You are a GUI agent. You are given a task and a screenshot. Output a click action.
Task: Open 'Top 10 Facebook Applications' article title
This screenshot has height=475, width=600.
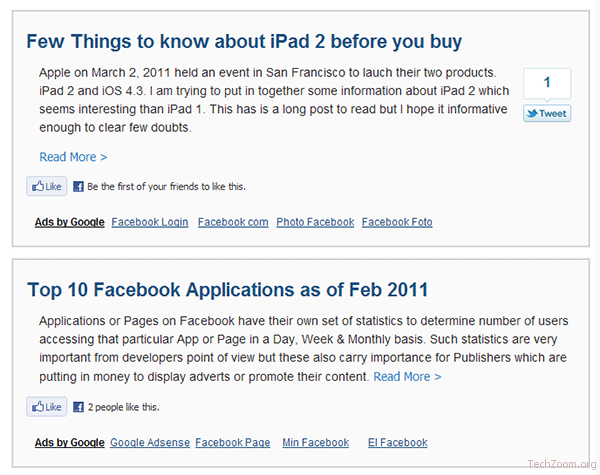pos(227,289)
